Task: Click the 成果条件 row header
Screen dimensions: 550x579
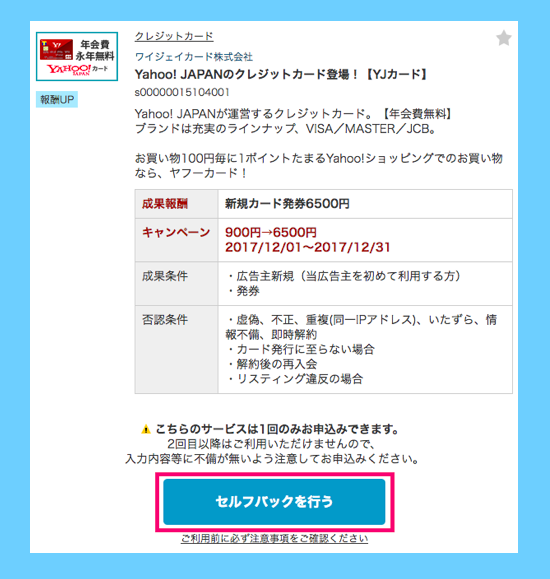Action: point(177,284)
